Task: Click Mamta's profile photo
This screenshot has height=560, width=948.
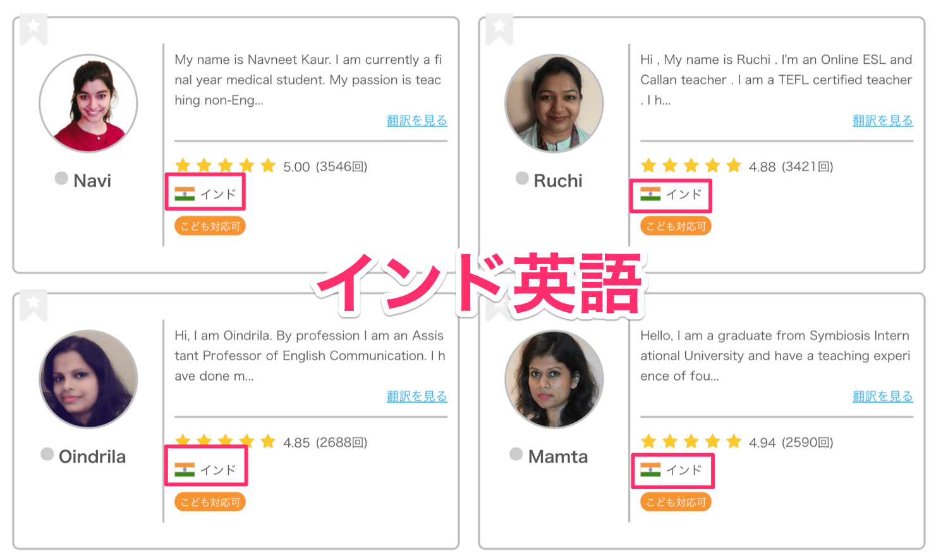Action: [x=554, y=378]
